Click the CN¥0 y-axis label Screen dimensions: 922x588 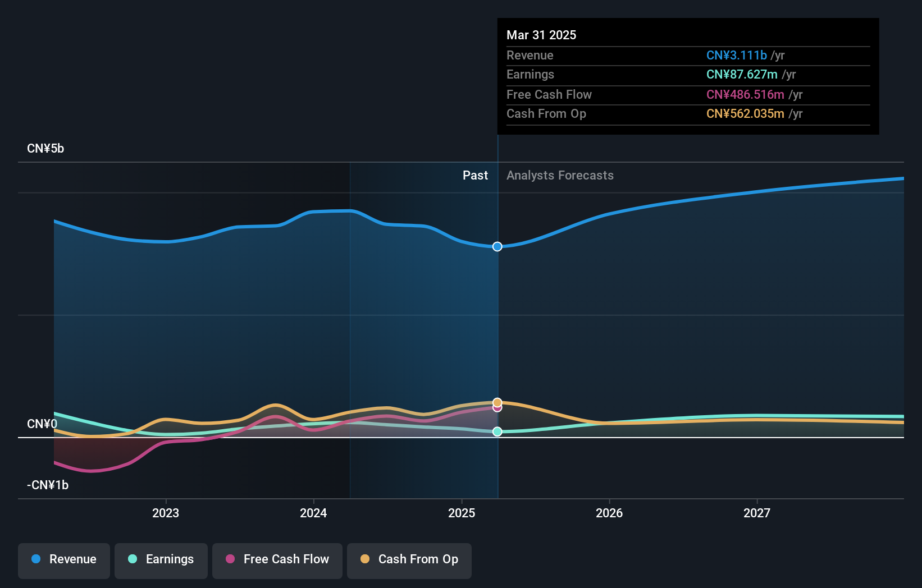point(42,424)
